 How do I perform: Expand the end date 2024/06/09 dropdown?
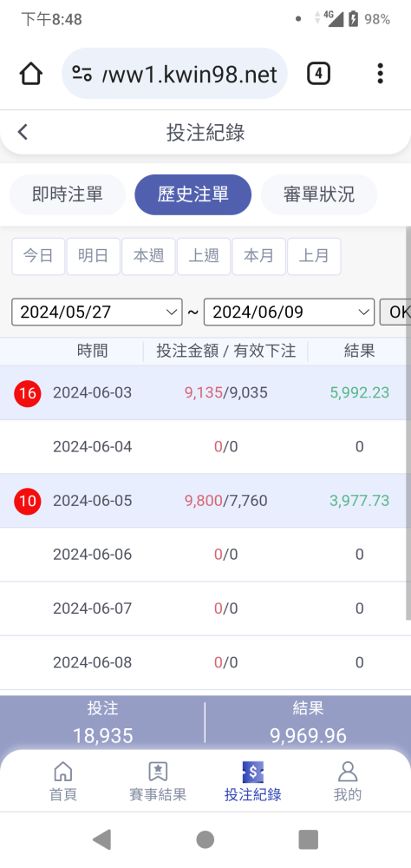point(289,312)
